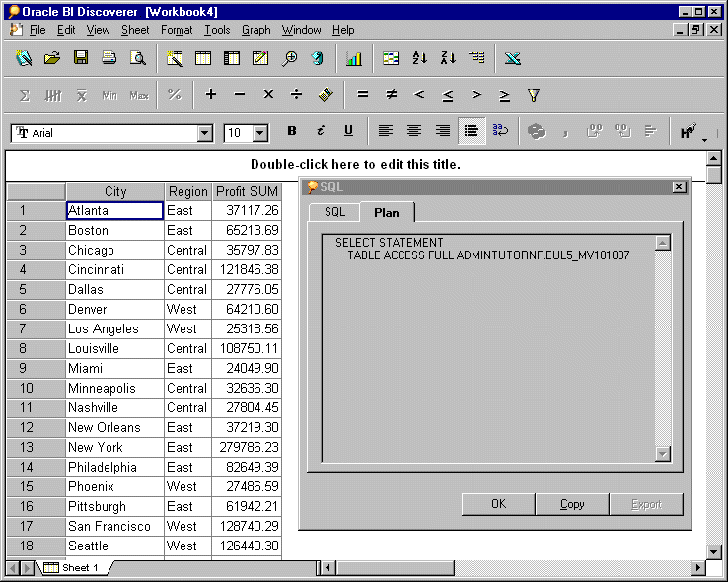Screen dimensions: 728x582
Task: Click OK in the SQL dialog
Action: pos(498,504)
